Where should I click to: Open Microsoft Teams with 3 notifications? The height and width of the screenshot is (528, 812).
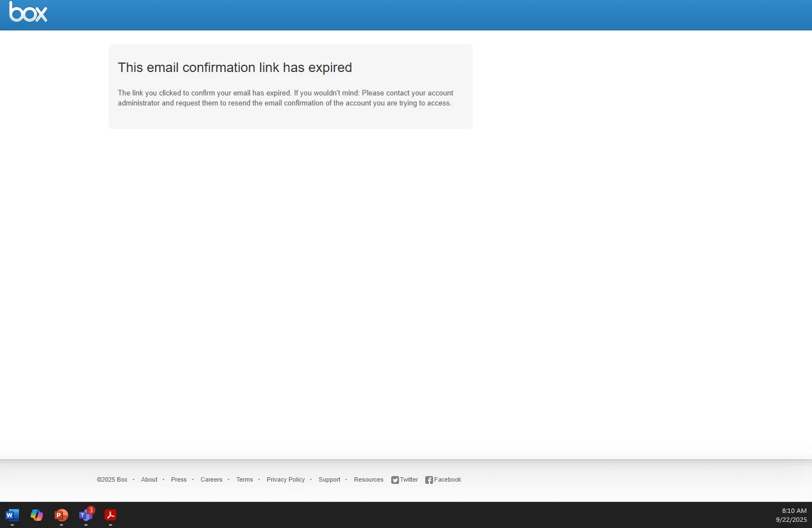pyautogui.click(x=86, y=515)
